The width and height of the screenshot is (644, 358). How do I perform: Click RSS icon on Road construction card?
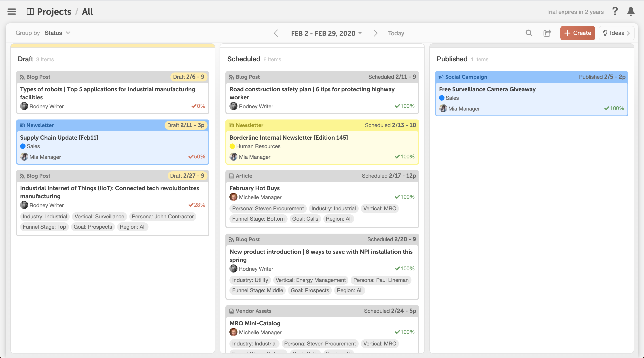pos(231,77)
